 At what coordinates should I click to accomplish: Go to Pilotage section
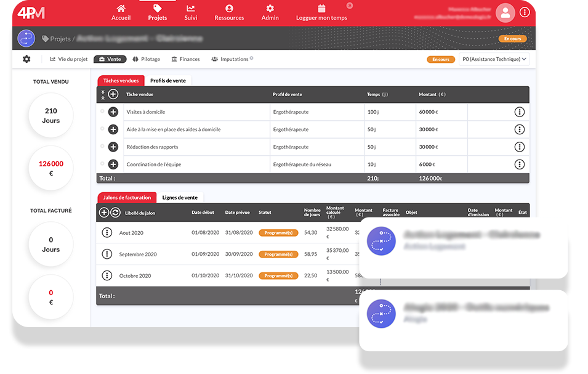click(x=147, y=59)
